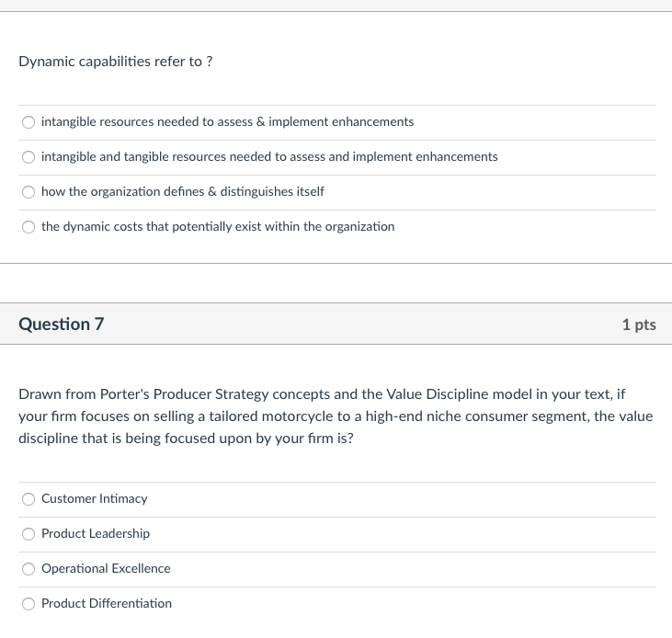
Task: Click the 'Operational Excellence' answer label text
Action: pyautogui.click(x=106, y=569)
